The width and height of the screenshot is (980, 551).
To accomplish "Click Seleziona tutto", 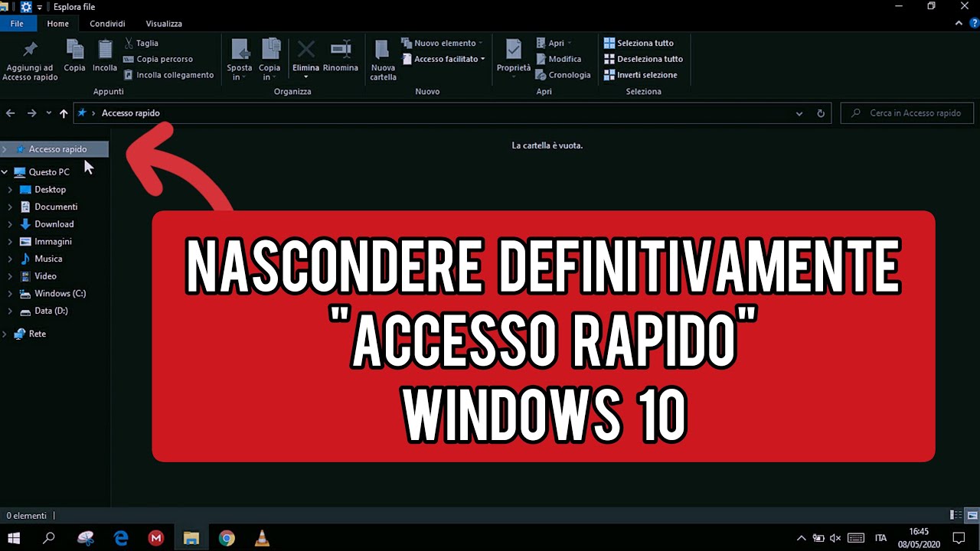I will (639, 43).
